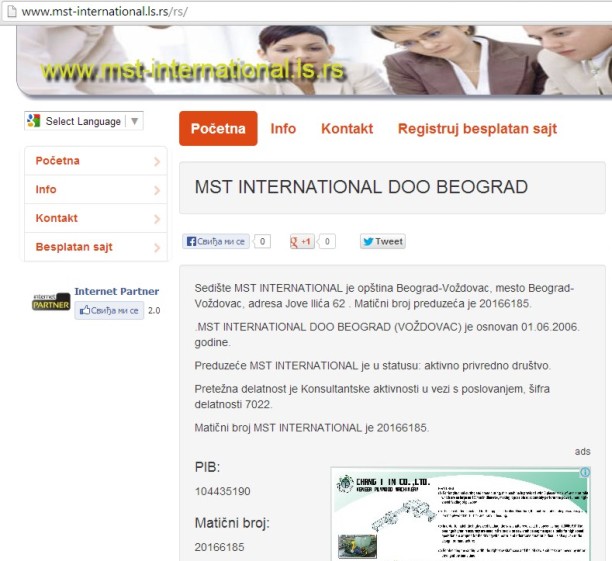Open the Početna tab in the top navigation
Viewport: 612px width, 561px height.
[218, 128]
